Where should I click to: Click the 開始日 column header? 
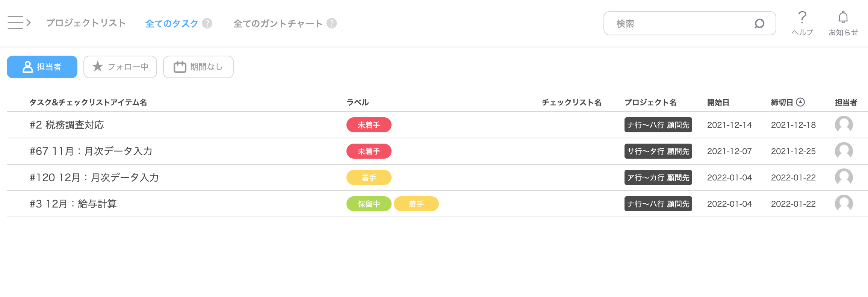coord(718,102)
